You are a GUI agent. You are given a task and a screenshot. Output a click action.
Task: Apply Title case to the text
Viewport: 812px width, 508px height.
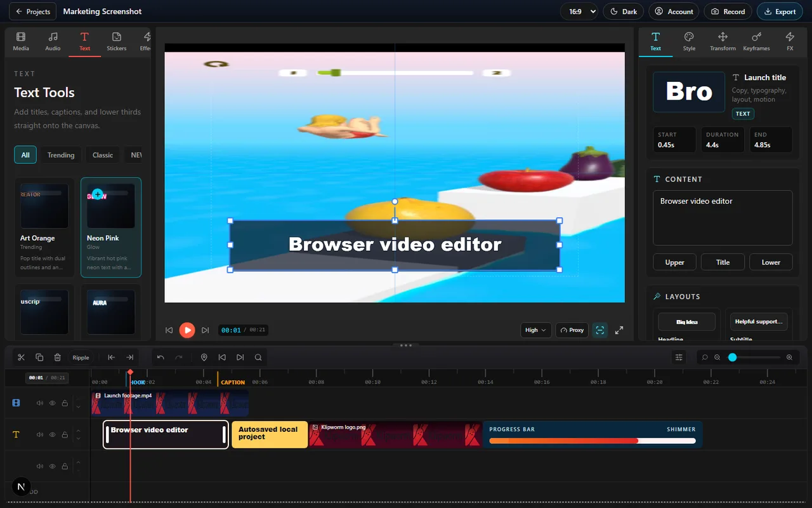(723, 262)
